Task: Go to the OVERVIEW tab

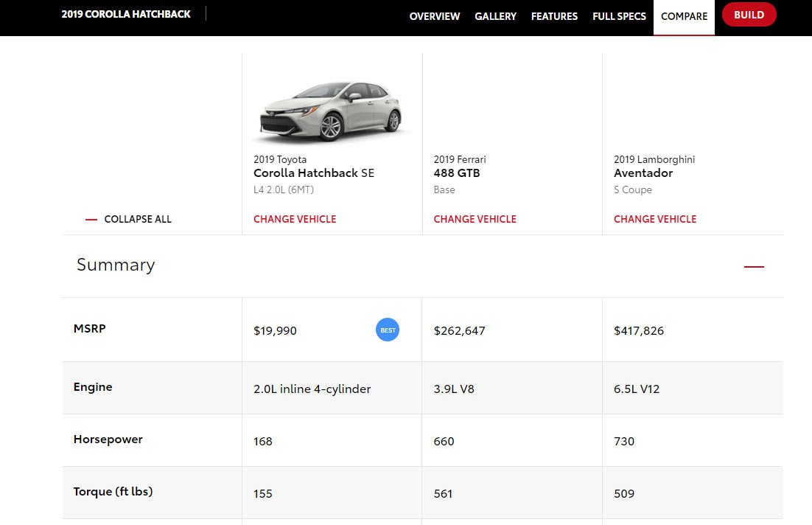Action: [434, 15]
